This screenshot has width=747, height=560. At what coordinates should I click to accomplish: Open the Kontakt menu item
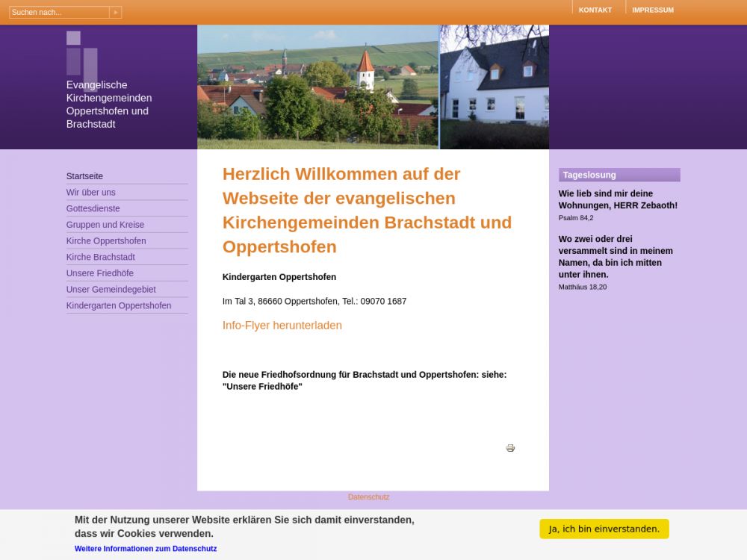595,10
